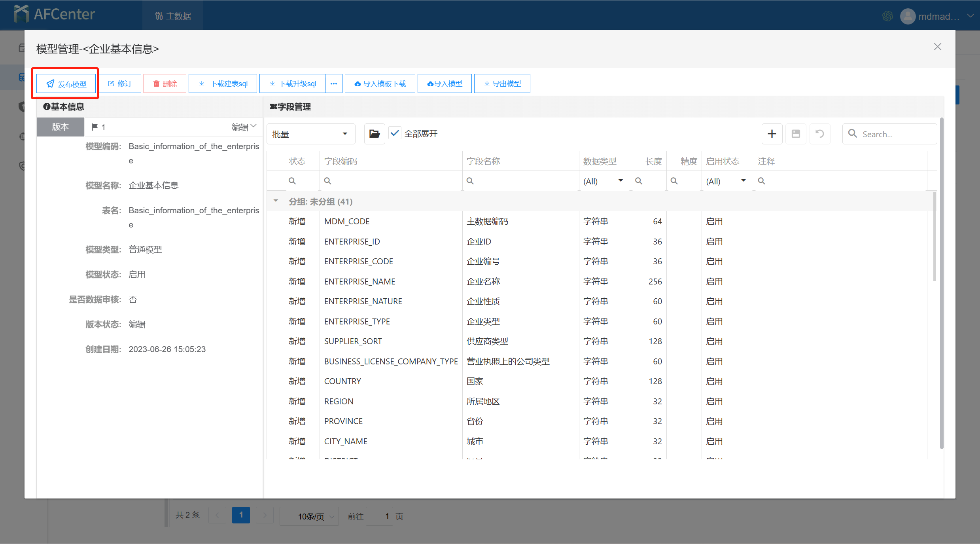Click the red trash delete button
The width and height of the screenshot is (980, 544).
point(165,84)
